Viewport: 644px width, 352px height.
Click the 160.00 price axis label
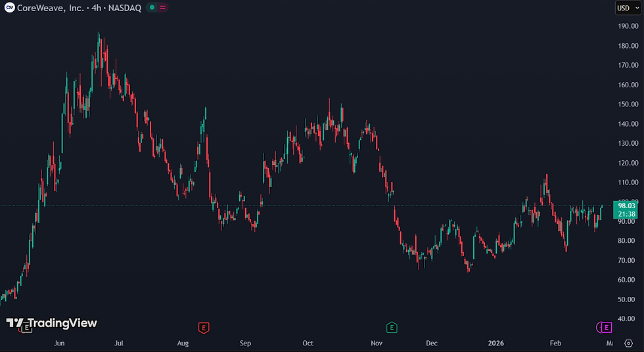(628, 85)
